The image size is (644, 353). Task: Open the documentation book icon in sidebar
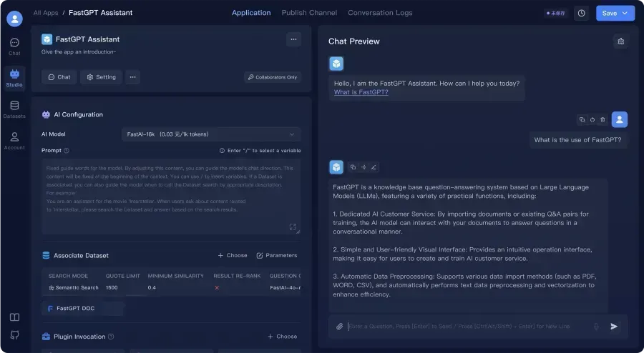pos(14,317)
